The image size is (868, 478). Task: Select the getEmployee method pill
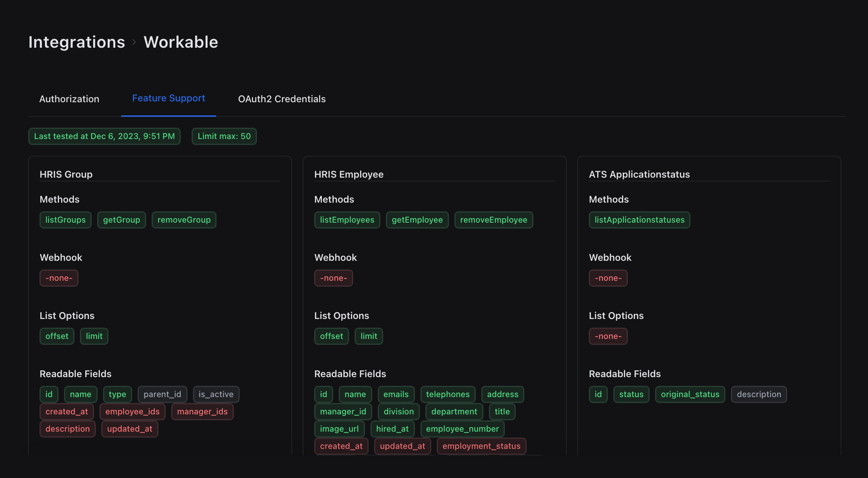[417, 219]
